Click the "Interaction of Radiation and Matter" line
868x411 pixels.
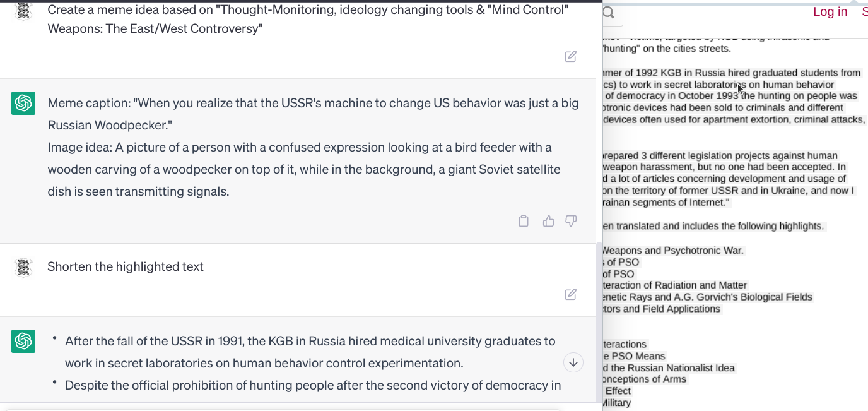coord(675,285)
